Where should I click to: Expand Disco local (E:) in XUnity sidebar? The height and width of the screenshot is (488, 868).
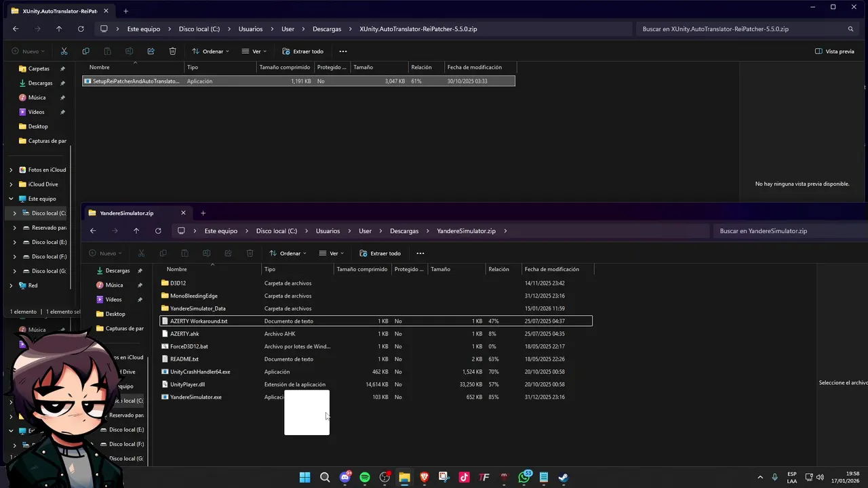coord(15,242)
